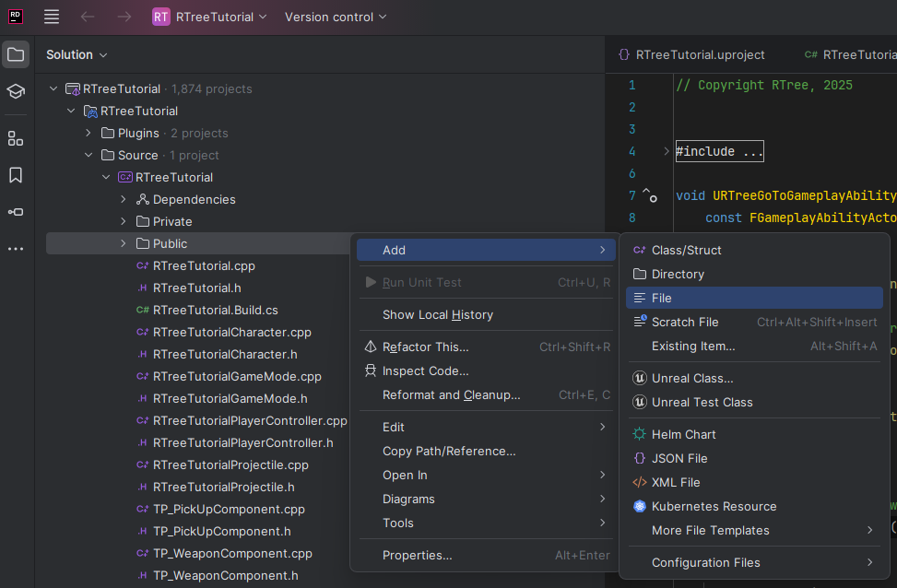The width and height of the screenshot is (897, 588).
Task: Navigate back with the left arrow
Action: click(88, 17)
